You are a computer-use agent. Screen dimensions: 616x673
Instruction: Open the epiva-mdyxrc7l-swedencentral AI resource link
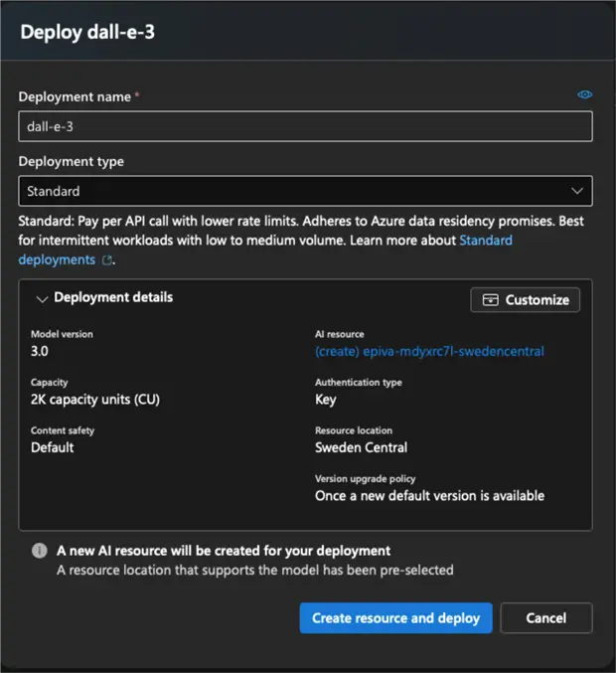pos(429,351)
